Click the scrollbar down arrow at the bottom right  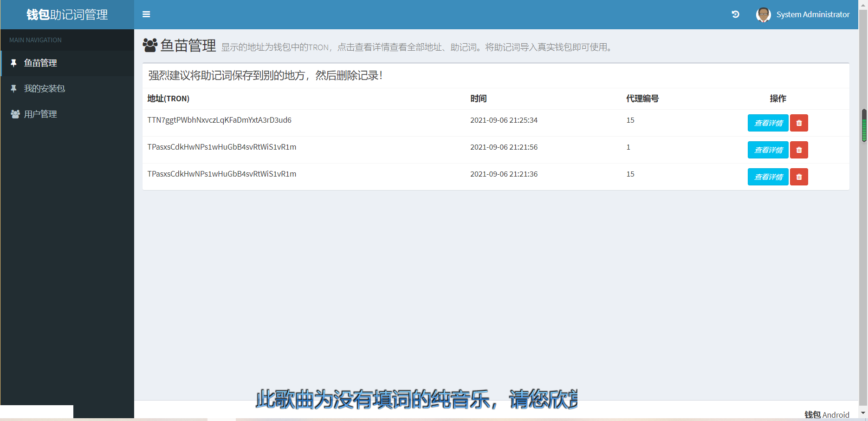pyautogui.click(x=863, y=413)
